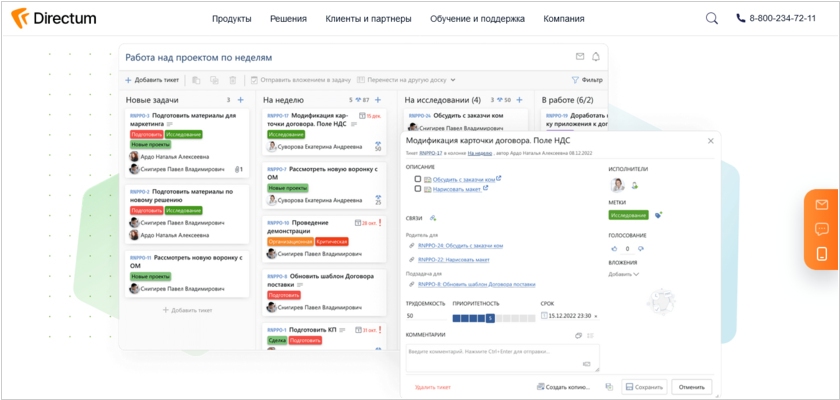Click the Удалить тикет link

tap(432, 387)
